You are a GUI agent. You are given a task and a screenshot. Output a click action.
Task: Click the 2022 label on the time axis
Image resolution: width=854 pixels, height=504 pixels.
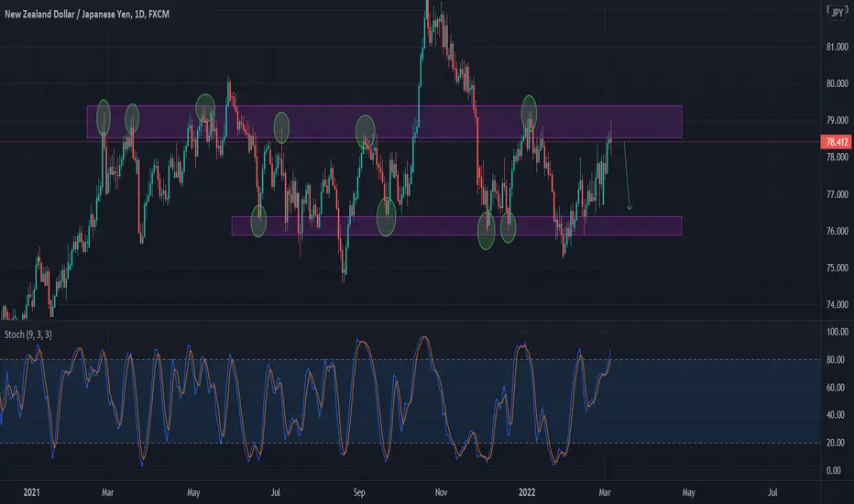point(527,493)
